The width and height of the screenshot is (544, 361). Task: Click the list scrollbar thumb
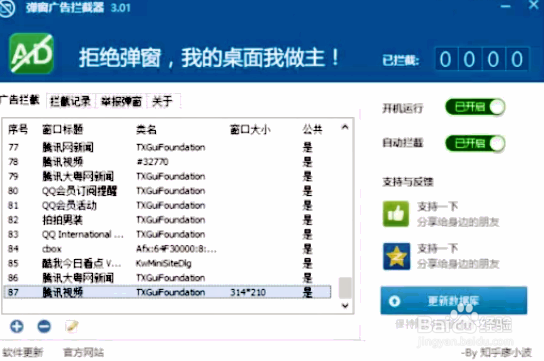tap(345, 287)
